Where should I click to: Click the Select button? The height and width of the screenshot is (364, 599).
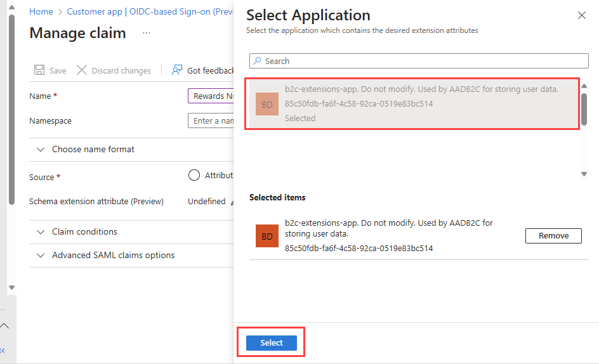271,342
